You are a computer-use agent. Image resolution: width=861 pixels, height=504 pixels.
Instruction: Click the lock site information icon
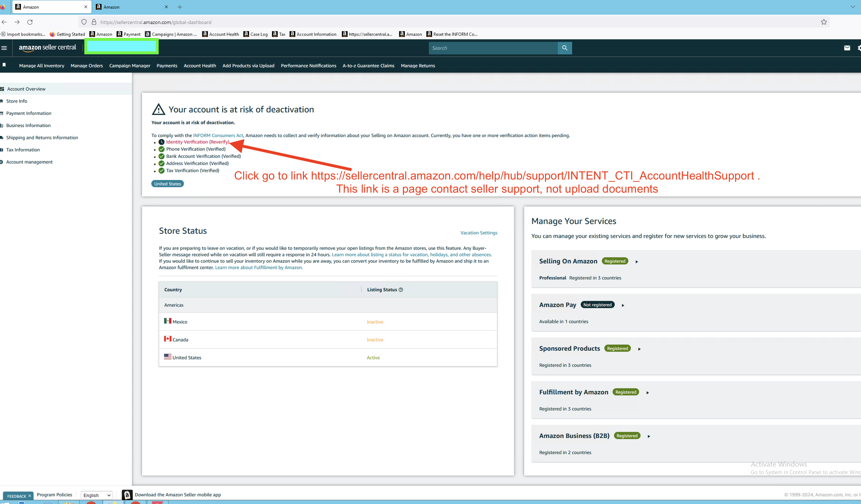[x=94, y=22]
